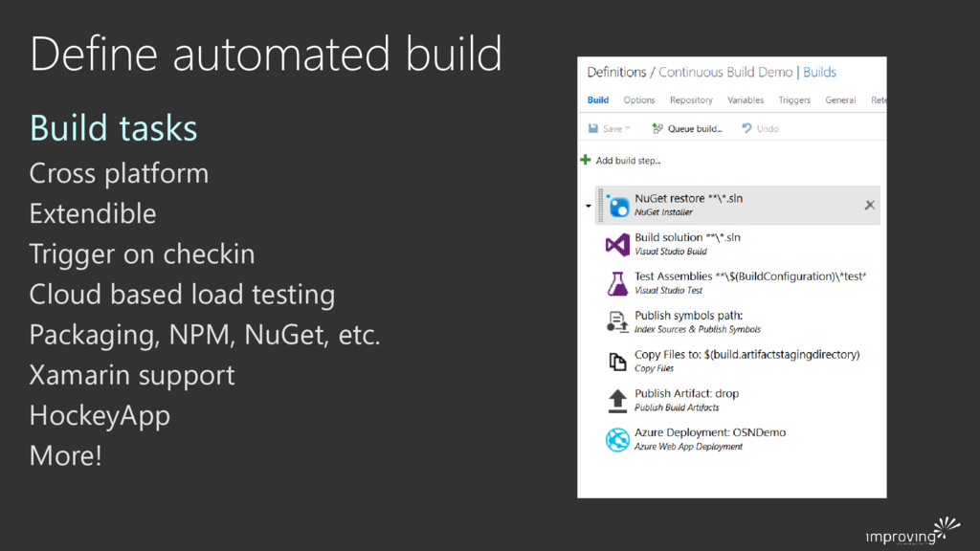Grab the drag handle on NuGet restore step
Image resolution: width=980 pixels, height=551 pixels.
[601, 206]
